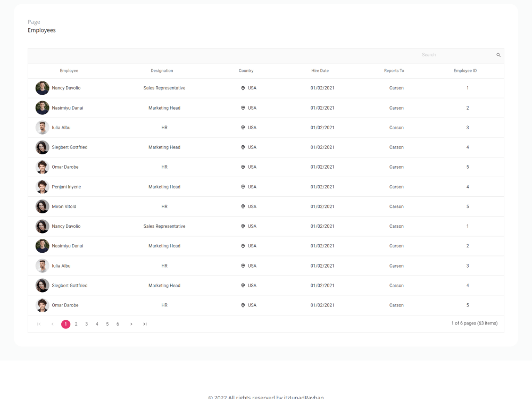Click the highlighted page 1 indicator

coord(65,323)
